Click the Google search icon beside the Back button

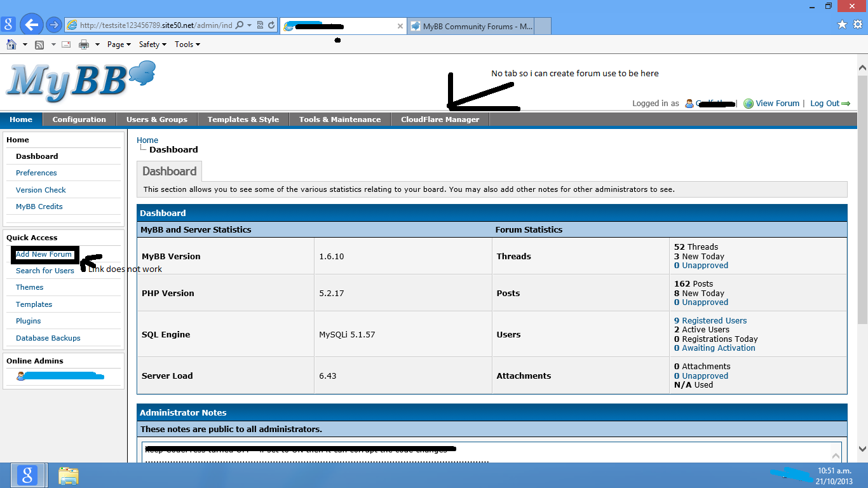(9, 25)
